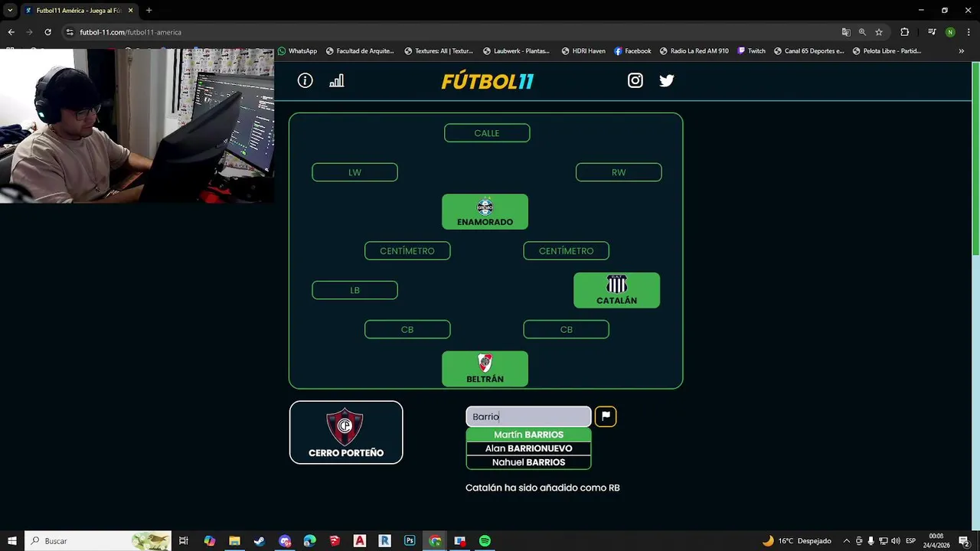The width and height of the screenshot is (980, 551).
Task: Open the Twitch bookmark
Action: click(x=751, y=51)
